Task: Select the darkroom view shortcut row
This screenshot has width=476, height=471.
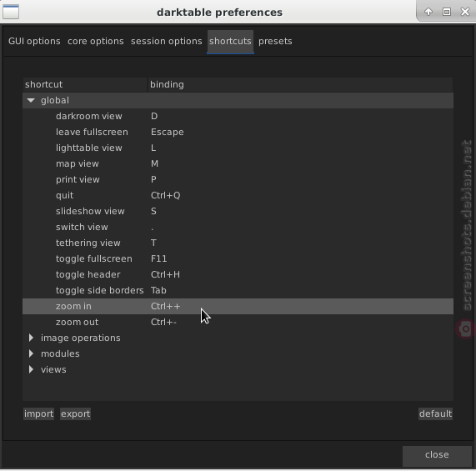Action: pyautogui.click(x=238, y=116)
